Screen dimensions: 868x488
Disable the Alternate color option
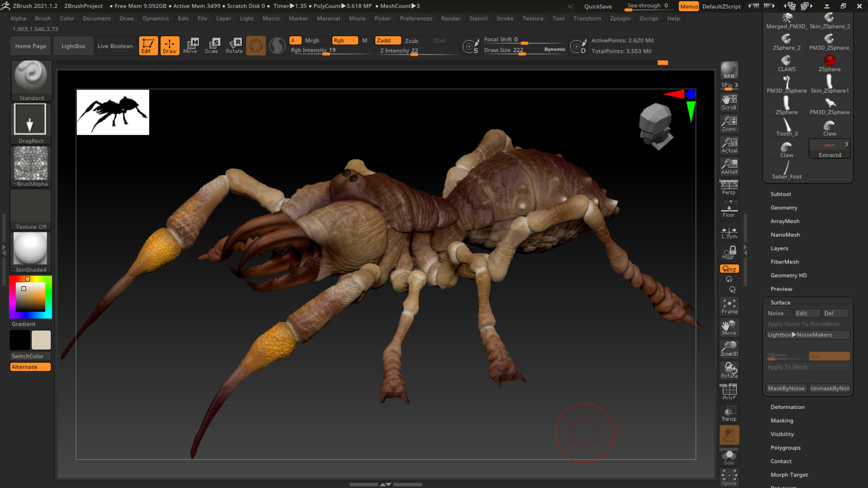(x=30, y=367)
